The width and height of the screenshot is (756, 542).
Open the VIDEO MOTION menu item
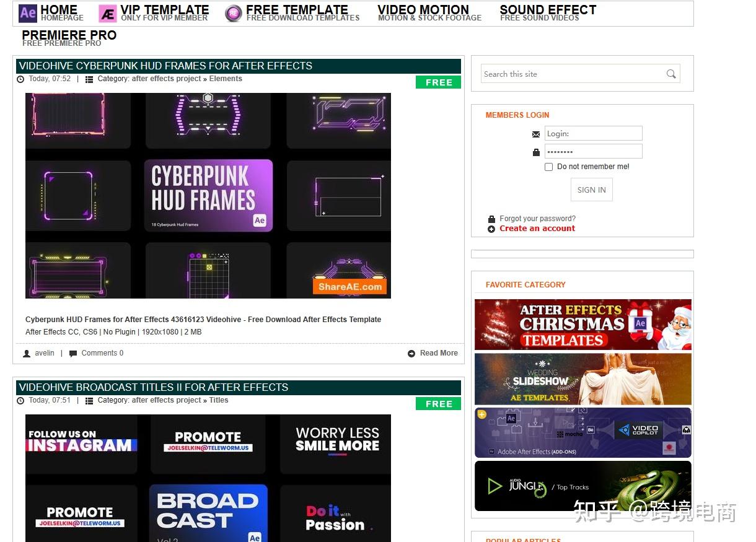pos(429,12)
